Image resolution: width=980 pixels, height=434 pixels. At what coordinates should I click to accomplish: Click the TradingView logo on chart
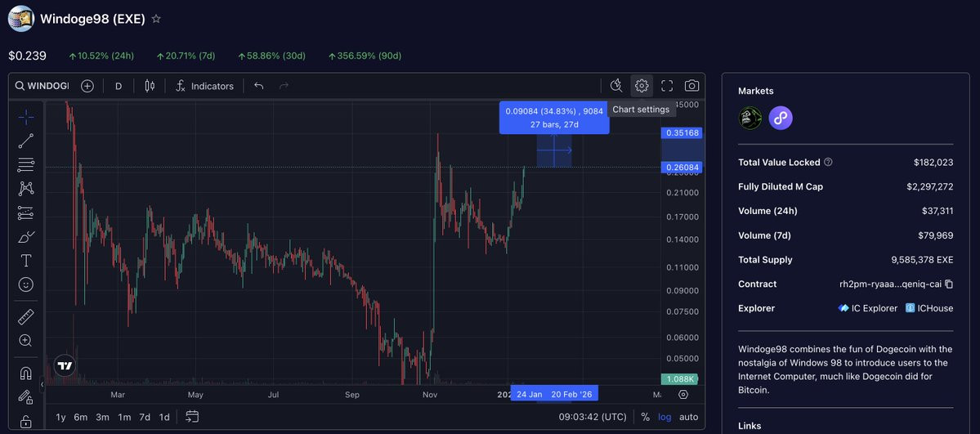[65, 366]
